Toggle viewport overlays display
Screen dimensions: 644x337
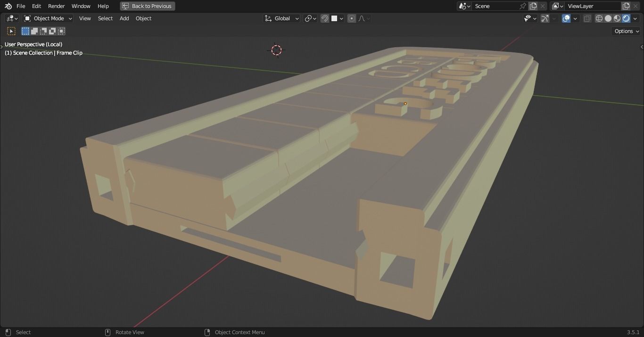pyautogui.click(x=566, y=18)
